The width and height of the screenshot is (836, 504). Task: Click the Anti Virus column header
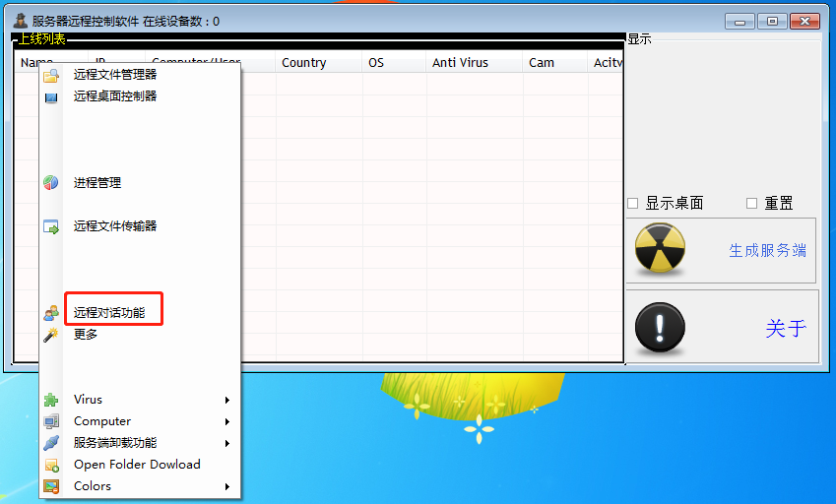tap(459, 63)
